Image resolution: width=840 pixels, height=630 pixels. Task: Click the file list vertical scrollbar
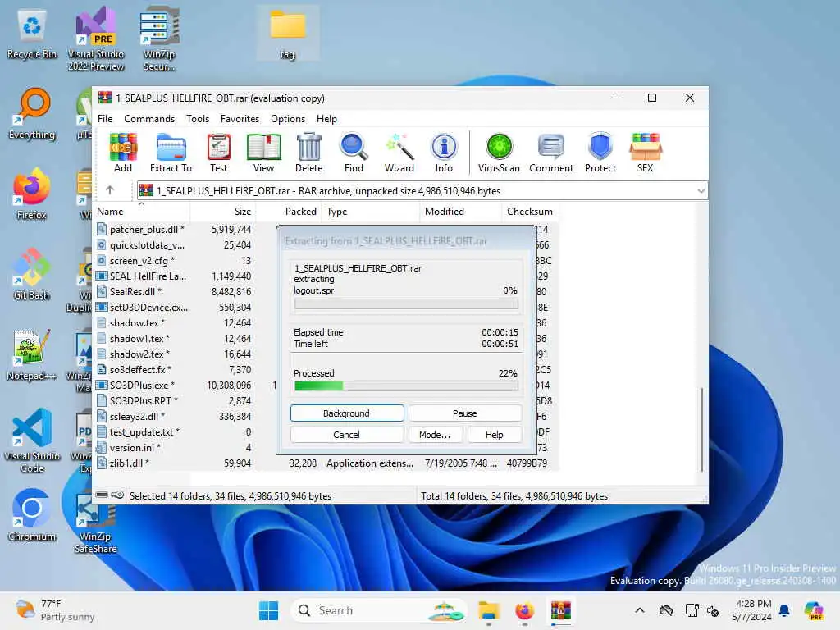pos(702,430)
